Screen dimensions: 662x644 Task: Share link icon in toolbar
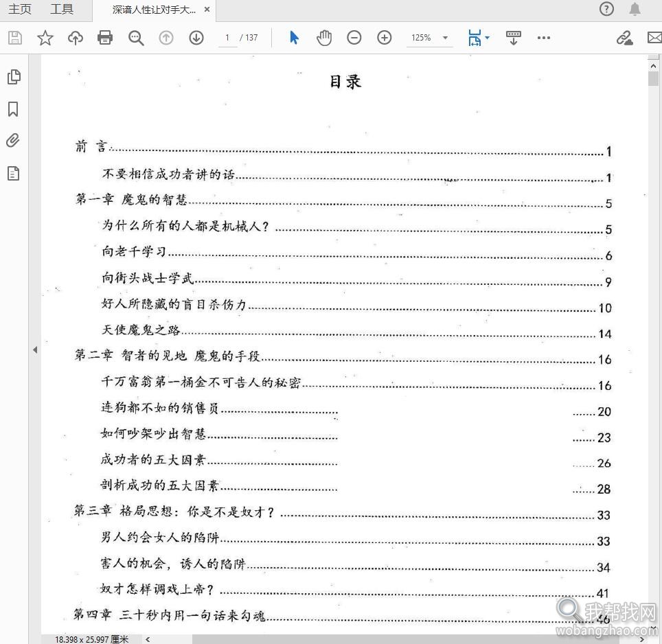click(624, 38)
